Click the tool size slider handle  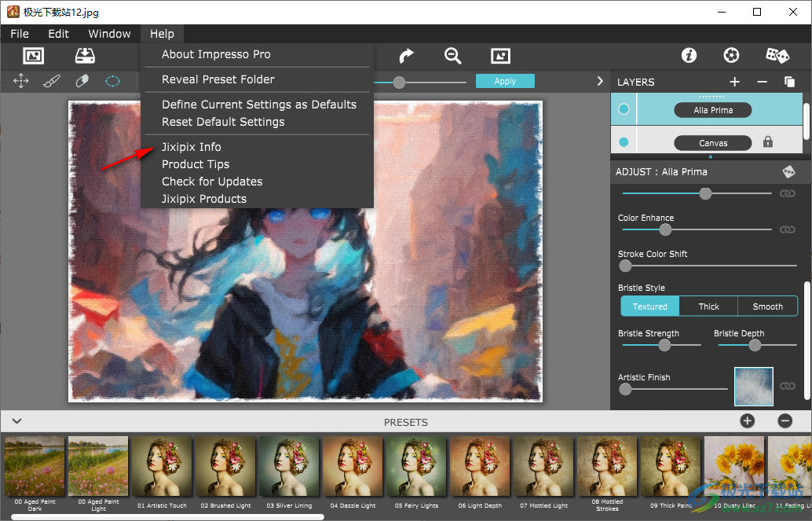(399, 83)
